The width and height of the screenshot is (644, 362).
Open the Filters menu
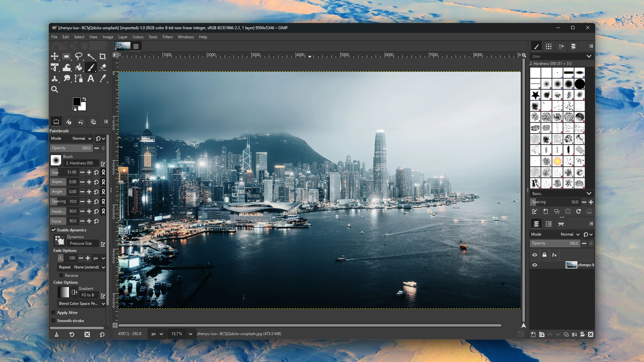click(x=167, y=37)
